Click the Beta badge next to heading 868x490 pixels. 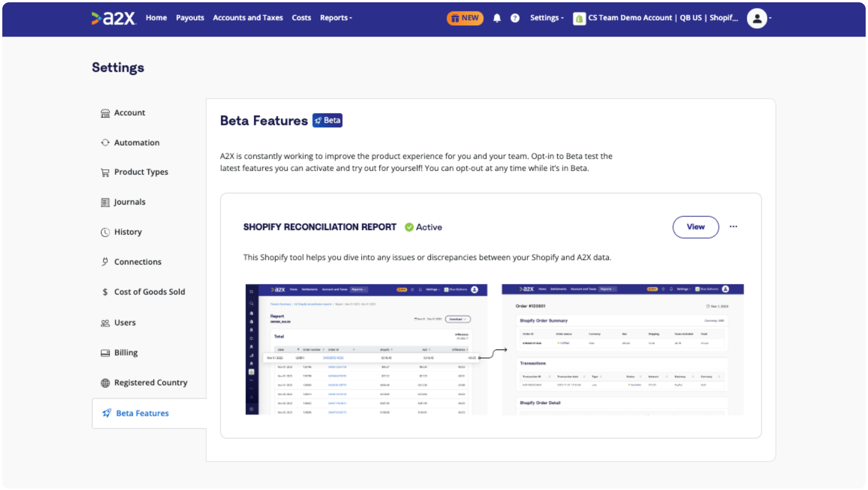coord(327,120)
